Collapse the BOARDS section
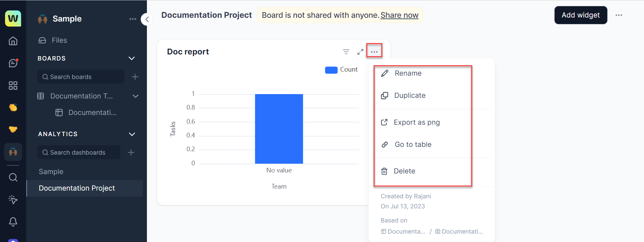 (132, 58)
